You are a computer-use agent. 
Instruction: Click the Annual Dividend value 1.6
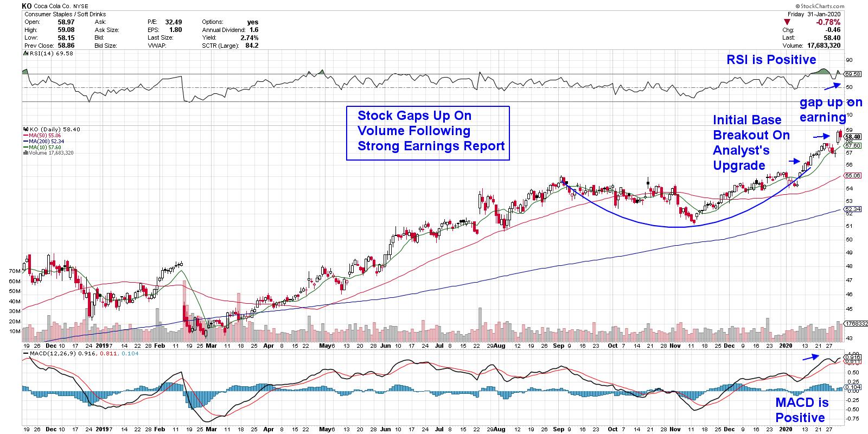tap(254, 30)
